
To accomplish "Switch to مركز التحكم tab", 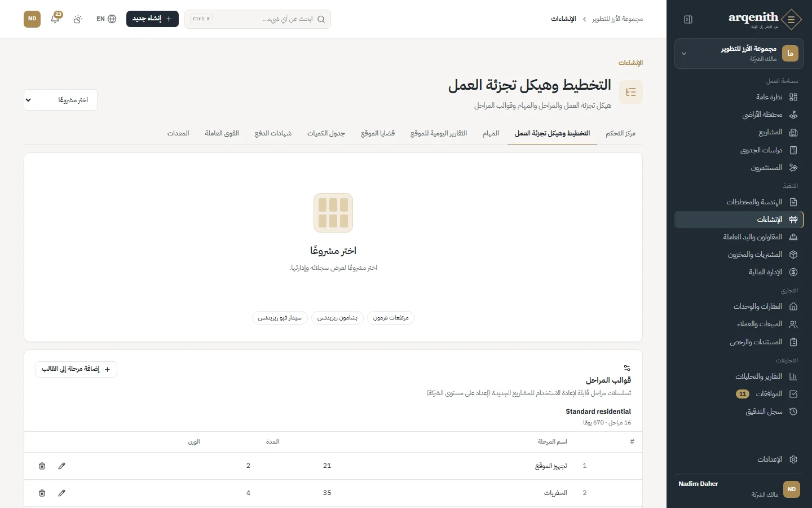I will [x=620, y=133].
